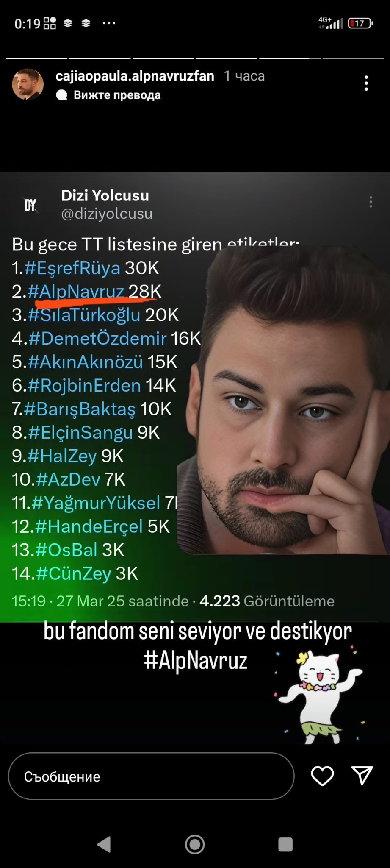Share the story via paper plane icon

coord(362,775)
